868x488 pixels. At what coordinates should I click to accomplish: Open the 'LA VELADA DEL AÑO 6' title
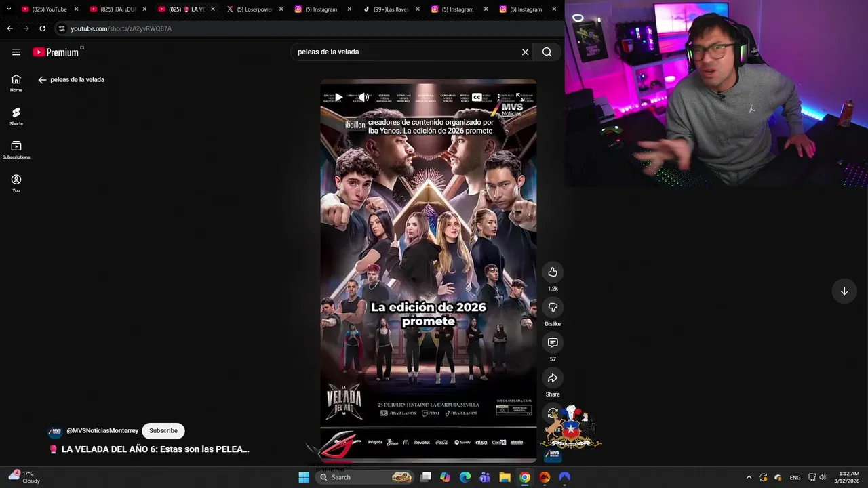point(155,449)
